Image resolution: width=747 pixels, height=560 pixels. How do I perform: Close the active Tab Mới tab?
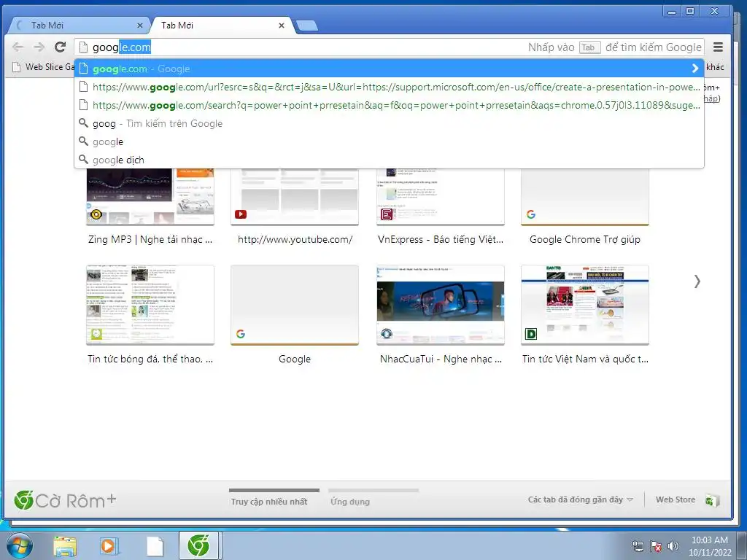282,26
